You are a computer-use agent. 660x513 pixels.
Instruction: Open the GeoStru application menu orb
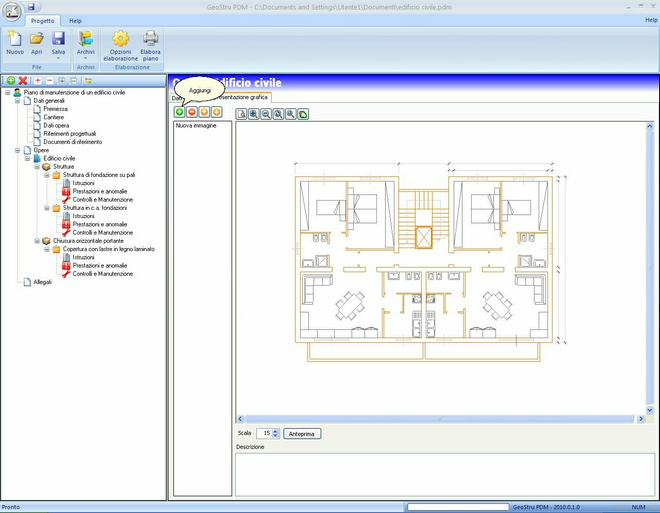(11, 11)
